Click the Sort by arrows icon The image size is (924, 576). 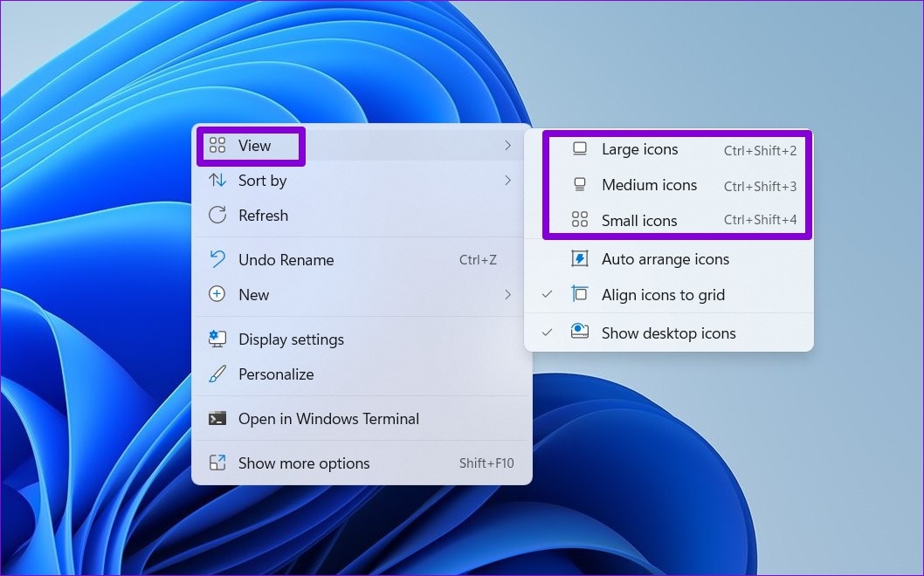pos(217,181)
